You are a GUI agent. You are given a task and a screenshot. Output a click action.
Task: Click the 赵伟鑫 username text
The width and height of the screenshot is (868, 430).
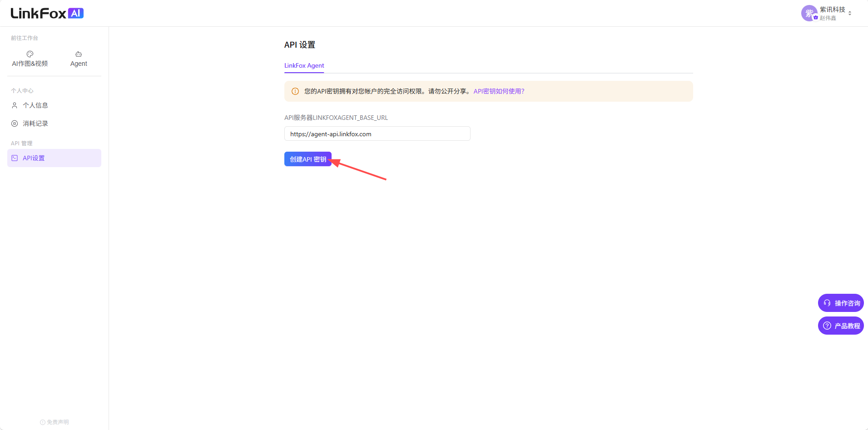point(828,18)
